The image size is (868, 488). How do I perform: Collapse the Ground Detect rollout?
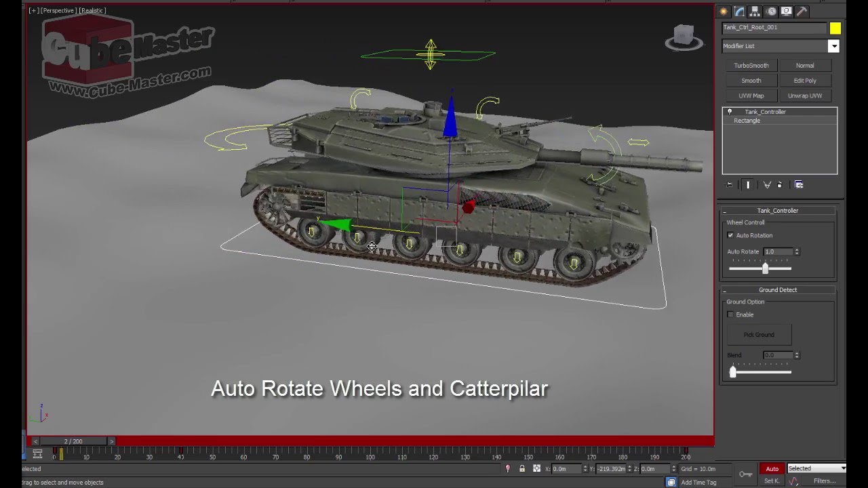tap(778, 290)
